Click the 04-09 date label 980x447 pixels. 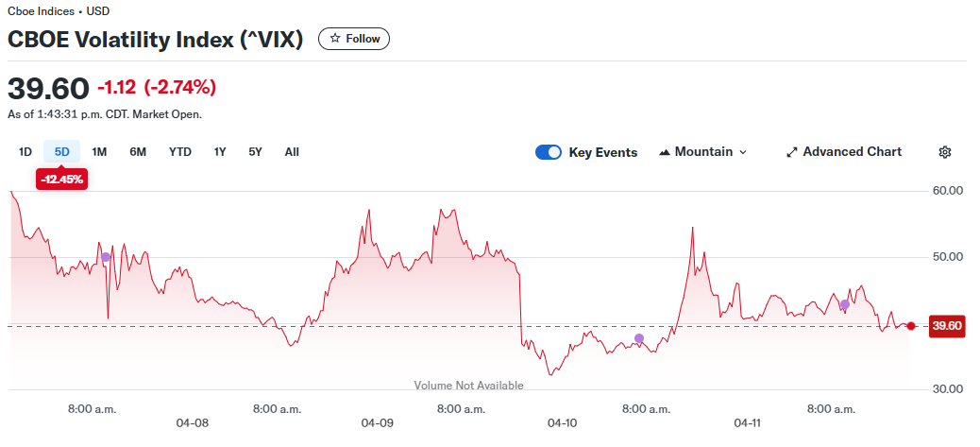[x=378, y=423]
